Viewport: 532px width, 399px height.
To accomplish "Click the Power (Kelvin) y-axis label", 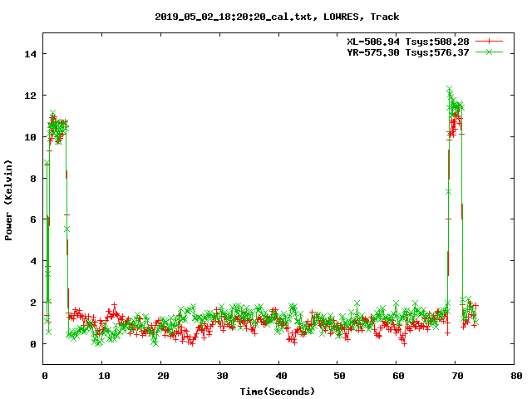I will 8,200.
